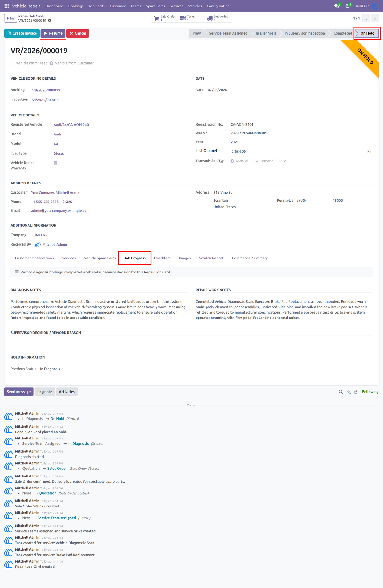Screen dimensions: 383x588
Task: Search messages with the magnifier icon
Action: pyautogui.click(x=341, y=392)
